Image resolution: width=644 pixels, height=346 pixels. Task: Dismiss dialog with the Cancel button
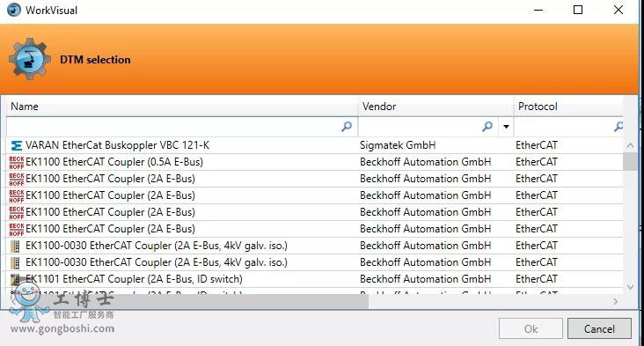pyautogui.click(x=599, y=328)
